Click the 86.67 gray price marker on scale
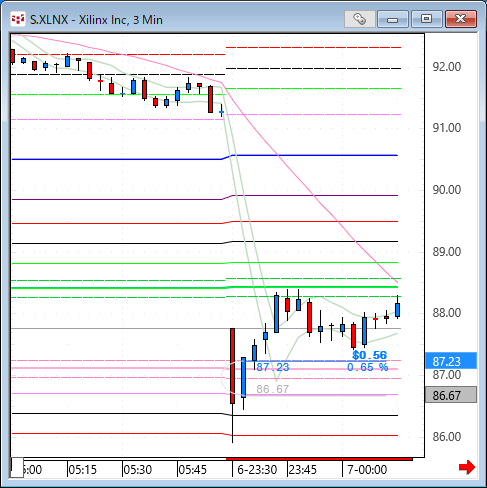 [x=451, y=395]
